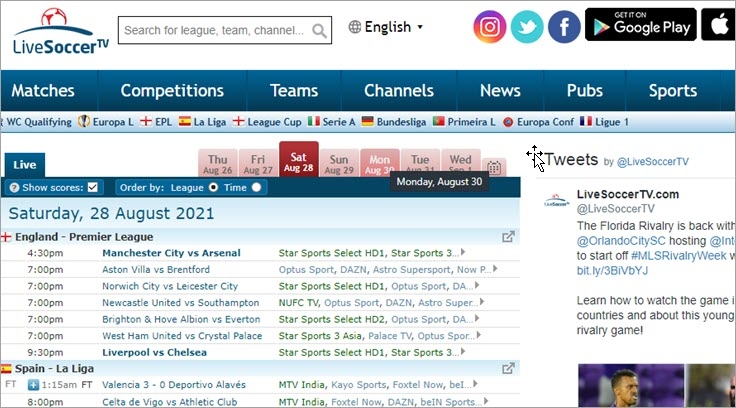
Task: Open the Twitter bird icon
Action: [527, 27]
